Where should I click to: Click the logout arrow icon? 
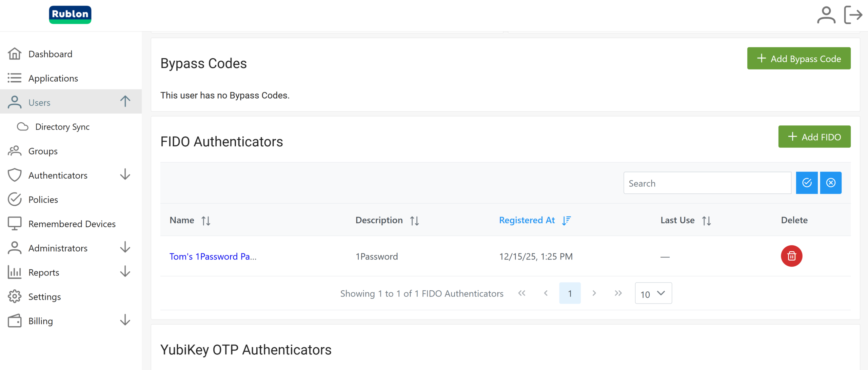(853, 15)
